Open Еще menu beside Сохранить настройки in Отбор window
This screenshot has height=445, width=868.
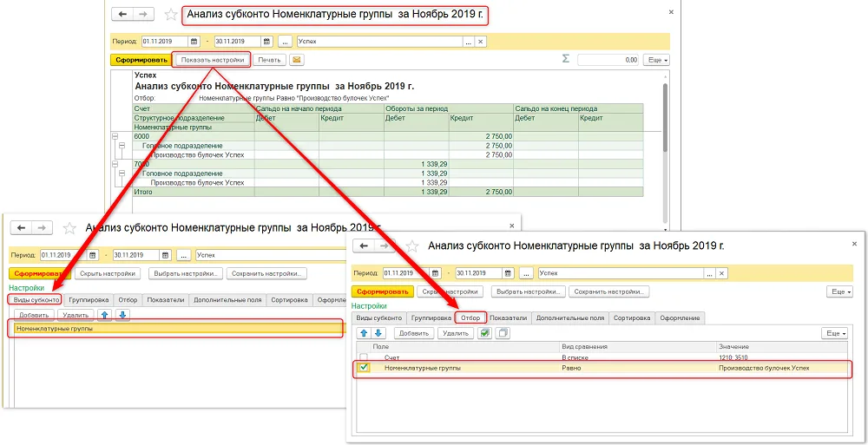click(839, 291)
